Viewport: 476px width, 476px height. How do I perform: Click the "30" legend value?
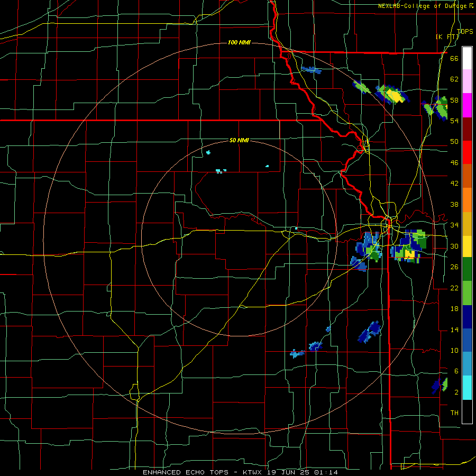(x=454, y=246)
